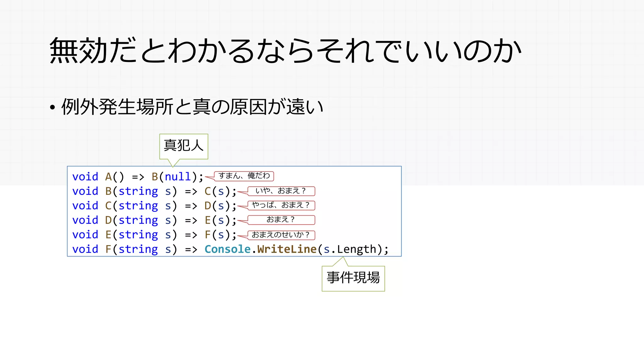
Task: Click the 真犯人 callout box
Action: click(184, 146)
